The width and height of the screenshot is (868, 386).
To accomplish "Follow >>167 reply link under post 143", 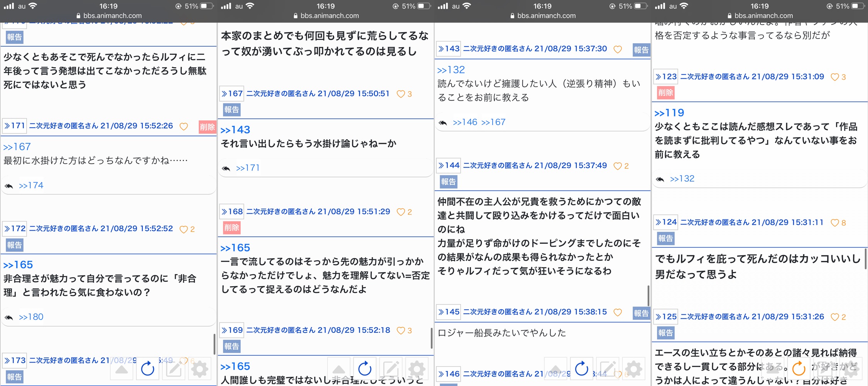I will [493, 122].
